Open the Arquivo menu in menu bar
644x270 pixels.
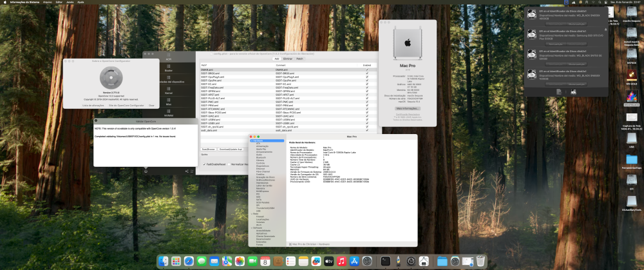48,2
